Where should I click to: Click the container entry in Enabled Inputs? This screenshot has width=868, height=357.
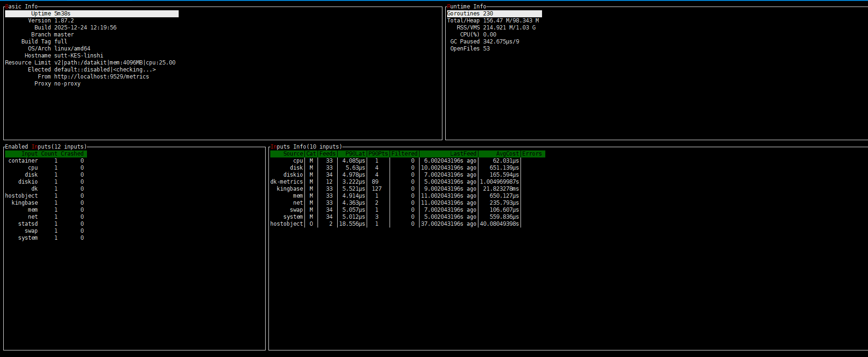(x=23, y=161)
